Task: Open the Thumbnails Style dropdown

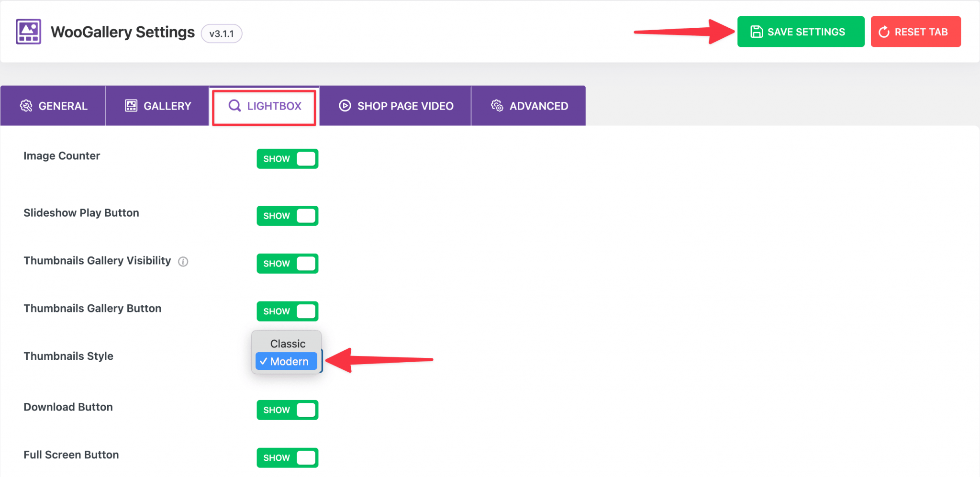Action: 286,361
